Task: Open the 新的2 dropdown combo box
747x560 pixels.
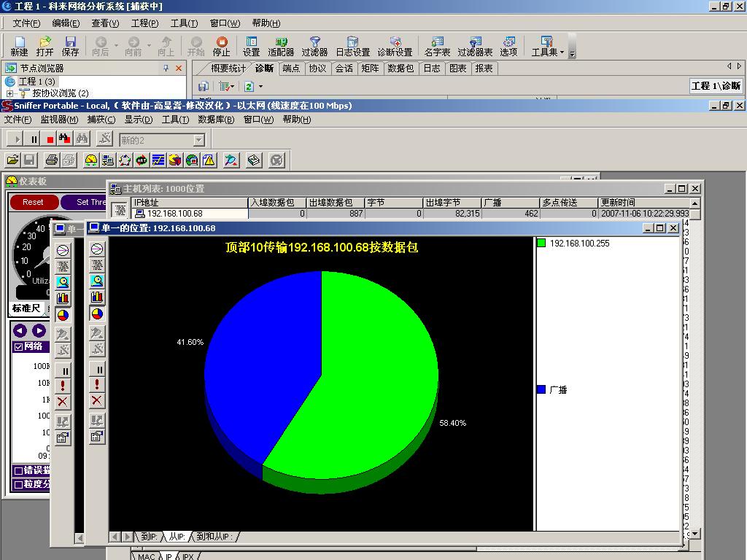Action: (x=198, y=140)
